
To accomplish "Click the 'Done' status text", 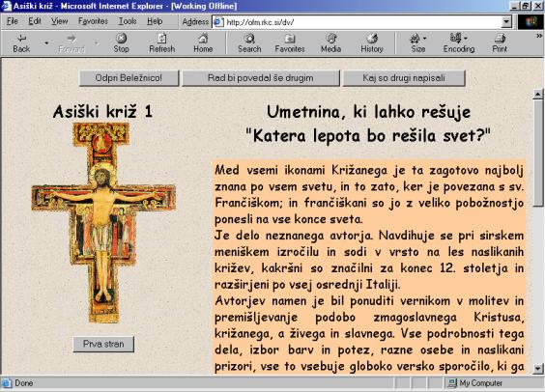I will 23,383.
